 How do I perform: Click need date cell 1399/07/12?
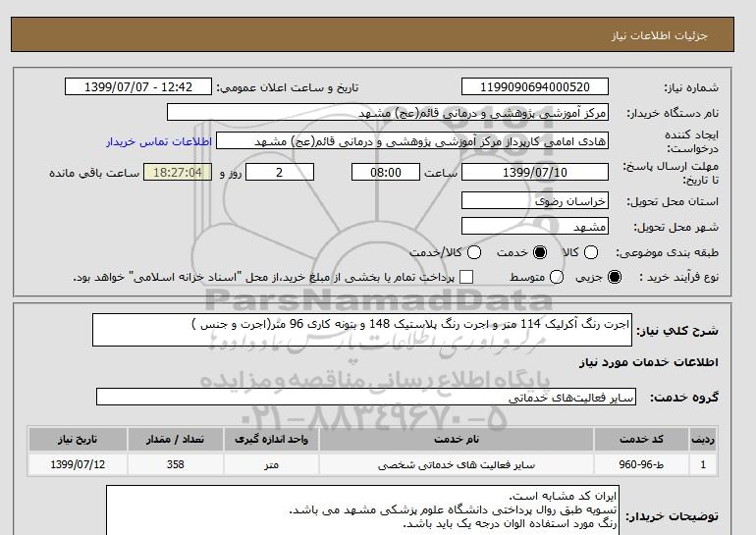tap(78, 464)
